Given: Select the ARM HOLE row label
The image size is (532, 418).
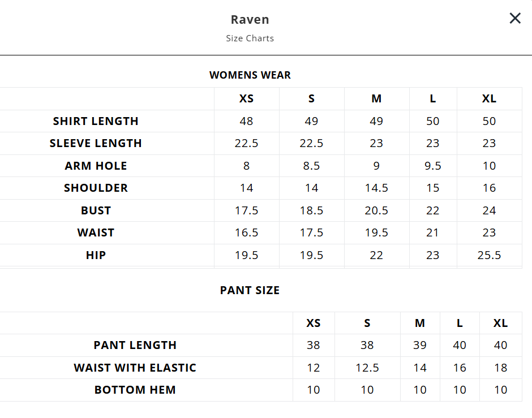Looking at the screenshot, I should 96,166.
